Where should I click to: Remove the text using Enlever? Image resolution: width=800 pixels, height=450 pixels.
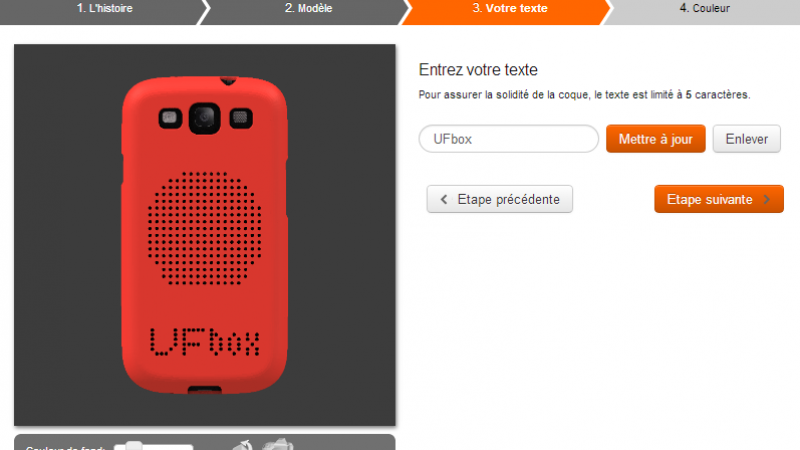pyautogui.click(x=746, y=139)
